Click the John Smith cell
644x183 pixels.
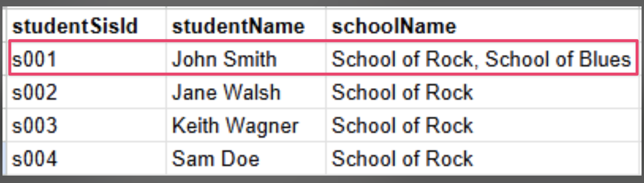click(x=246, y=59)
